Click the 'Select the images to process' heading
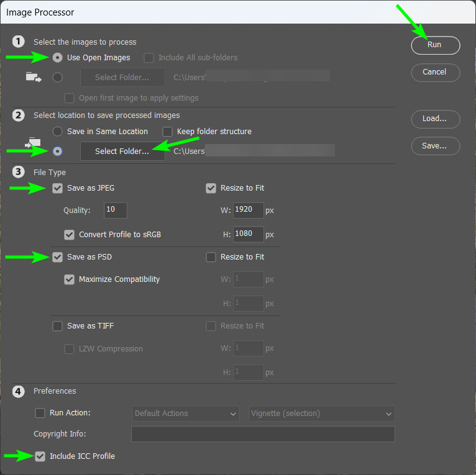476x475 pixels. [85, 42]
